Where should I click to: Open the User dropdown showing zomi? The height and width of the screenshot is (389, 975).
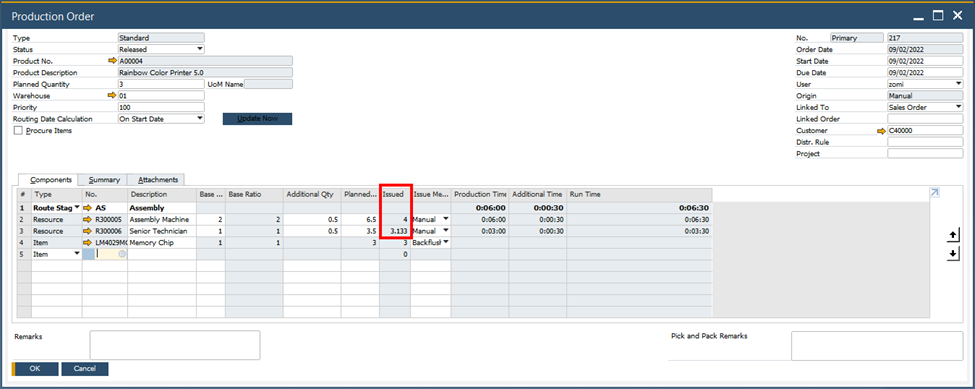[958, 84]
